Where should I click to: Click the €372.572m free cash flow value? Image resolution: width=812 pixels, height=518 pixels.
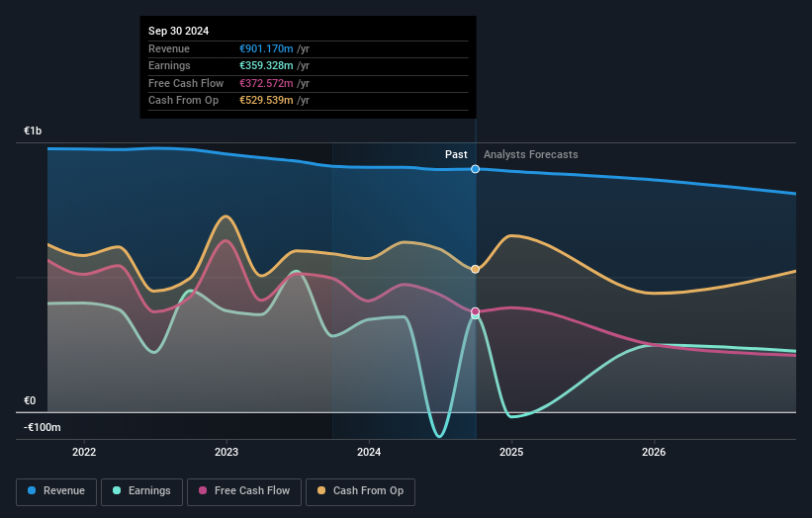click(x=266, y=83)
